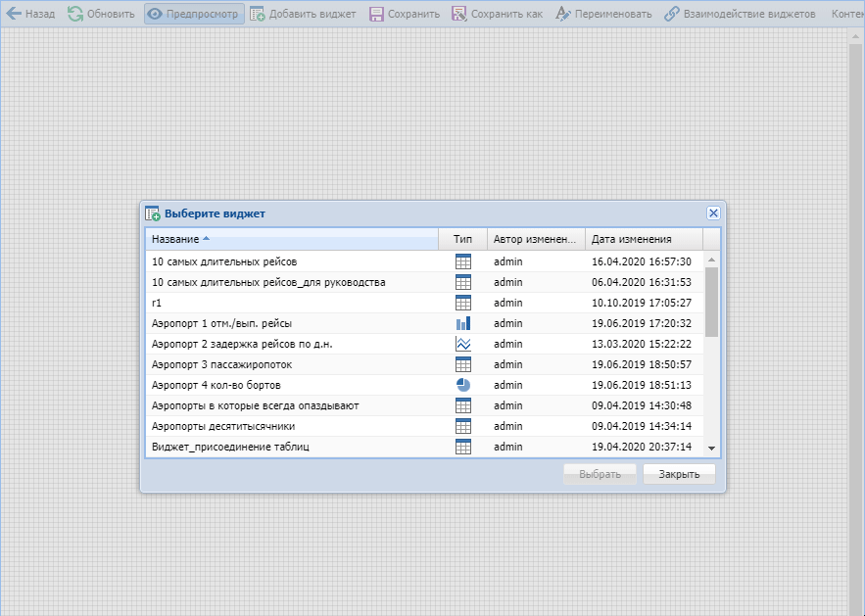The width and height of the screenshot is (865, 616).
Task: Click the widget list scrollbar thumb
Action: 711,302
